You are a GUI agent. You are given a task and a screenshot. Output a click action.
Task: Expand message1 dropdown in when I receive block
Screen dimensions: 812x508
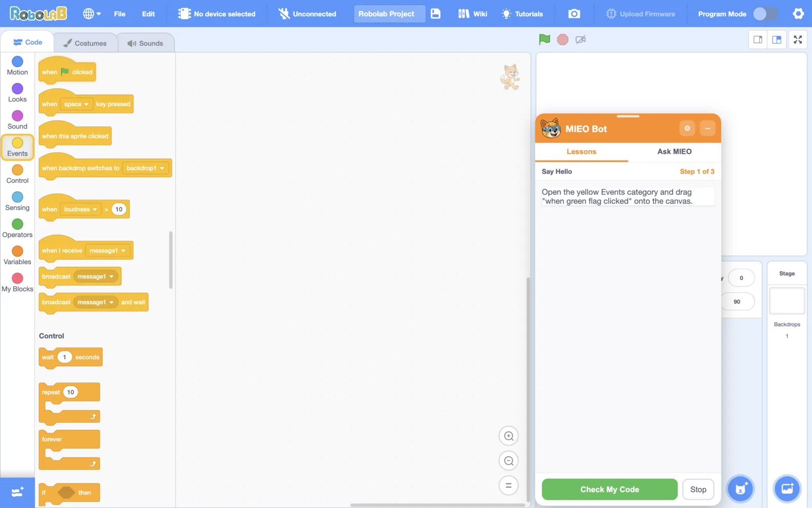(x=108, y=250)
